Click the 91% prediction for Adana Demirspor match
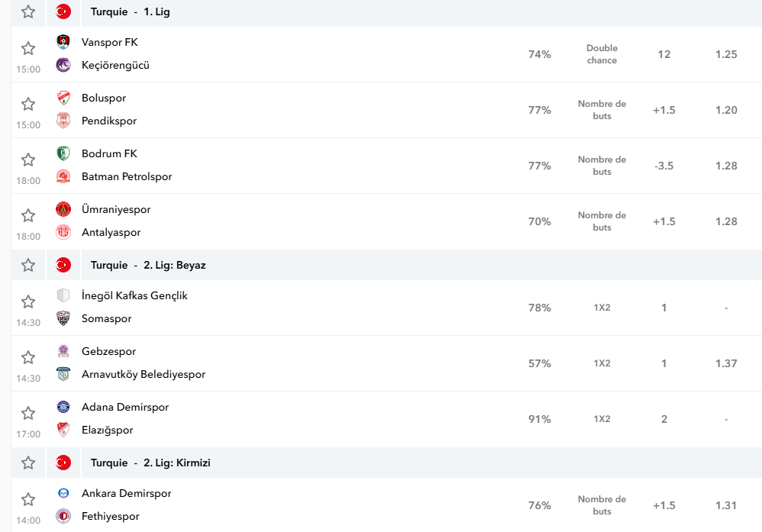 (539, 419)
